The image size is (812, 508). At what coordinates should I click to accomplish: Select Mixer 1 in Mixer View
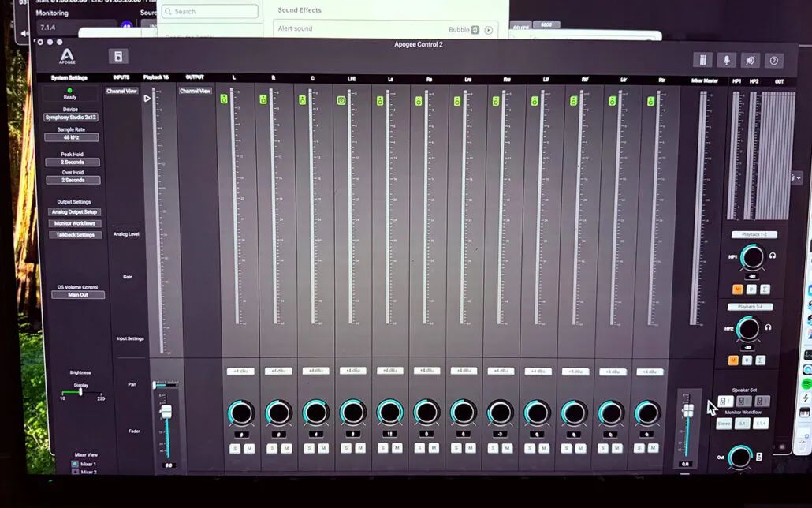pyautogui.click(x=76, y=464)
